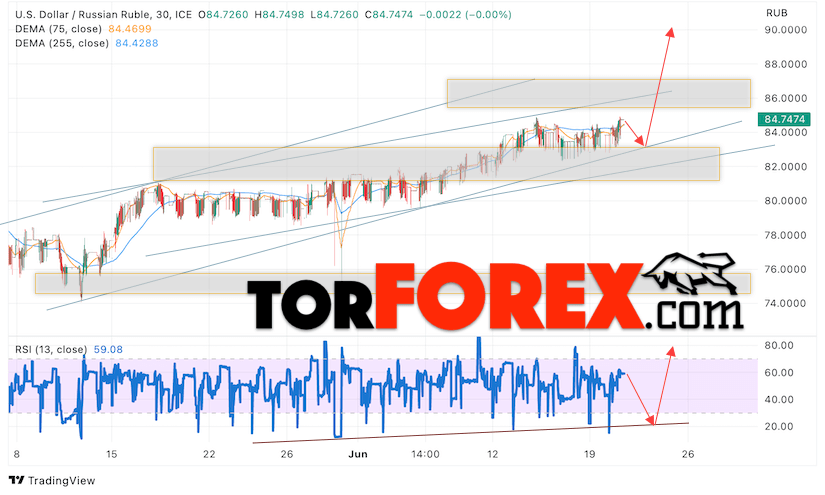Click the open price O84.7260

(223, 15)
